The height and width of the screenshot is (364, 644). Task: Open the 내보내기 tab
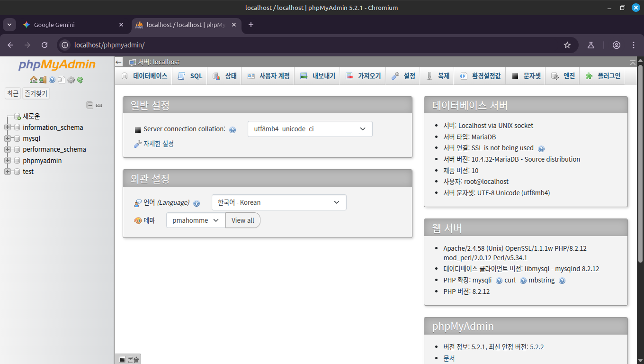click(x=318, y=76)
